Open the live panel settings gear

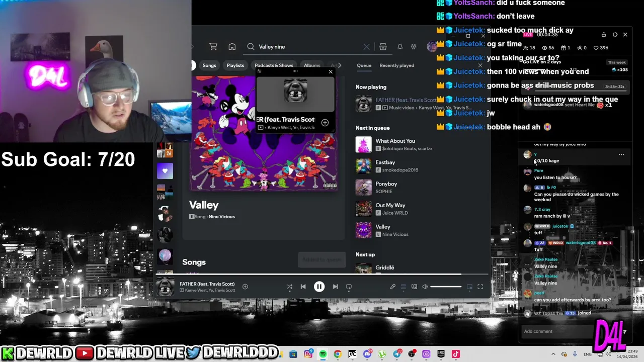point(615,35)
